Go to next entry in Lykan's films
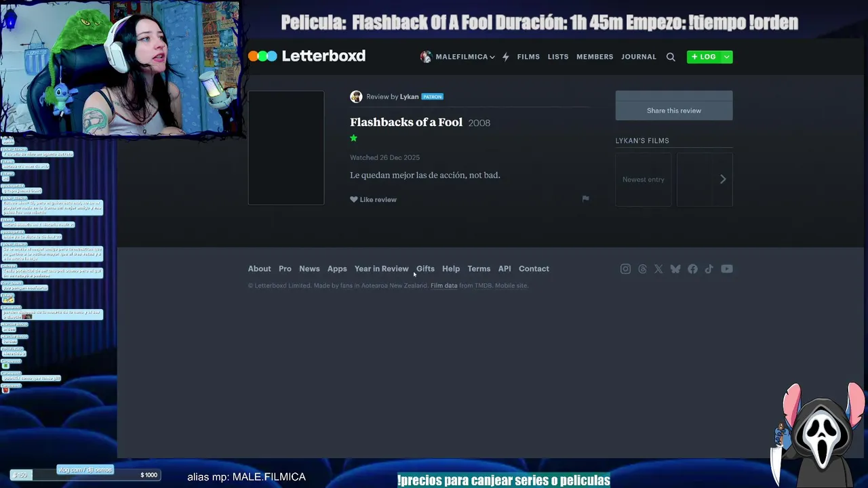 click(x=723, y=179)
